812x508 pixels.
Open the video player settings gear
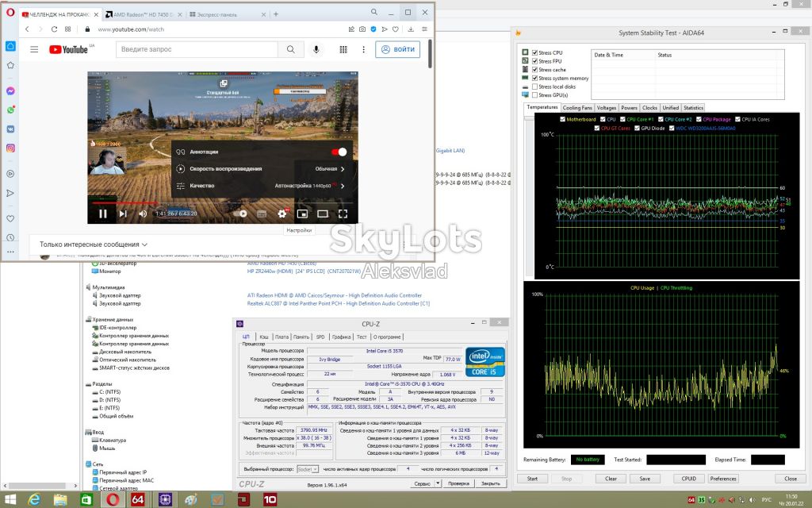coord(282,214)
